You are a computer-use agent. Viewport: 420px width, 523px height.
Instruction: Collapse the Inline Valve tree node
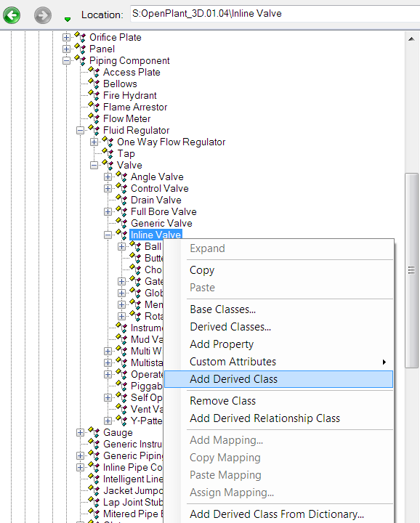[x=108, y=235]
